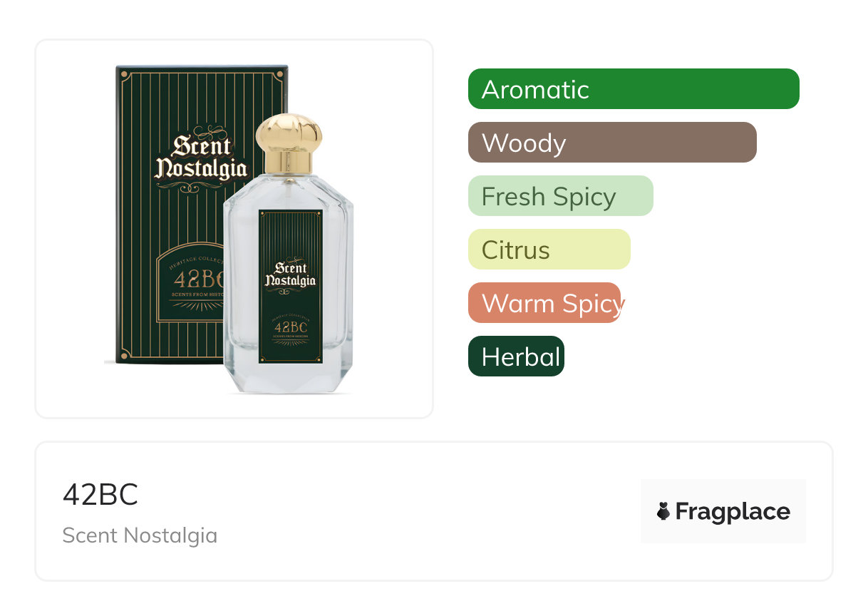This screenshot has height=616, width=868.
Task: Select the Woody accord bar
Action: (612, 143)
